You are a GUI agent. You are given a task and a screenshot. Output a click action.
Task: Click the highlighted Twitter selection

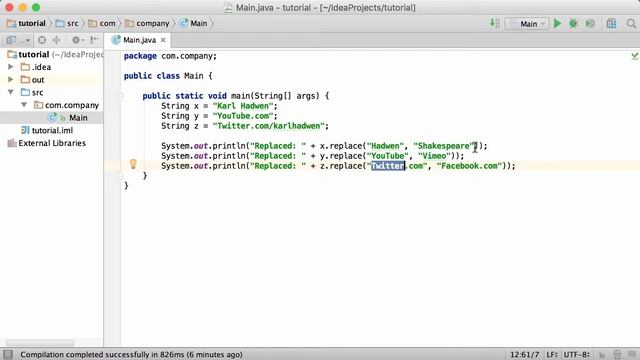[x=388, y=166]
